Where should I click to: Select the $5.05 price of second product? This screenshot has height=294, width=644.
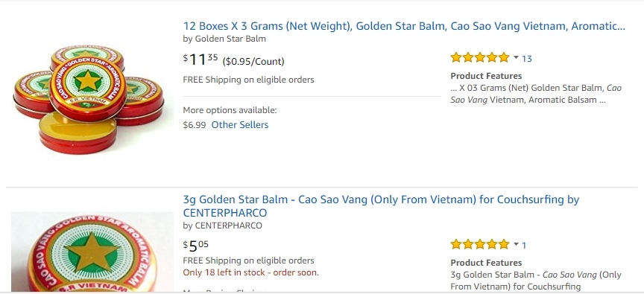[x=196, y=246]
